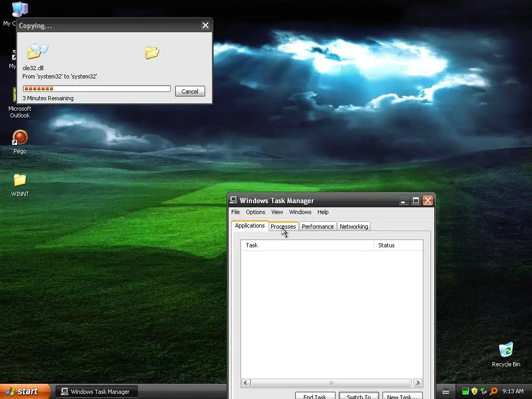Open the Windows menu in Task Manager
The image size is (532, 399).
(300, 212)
